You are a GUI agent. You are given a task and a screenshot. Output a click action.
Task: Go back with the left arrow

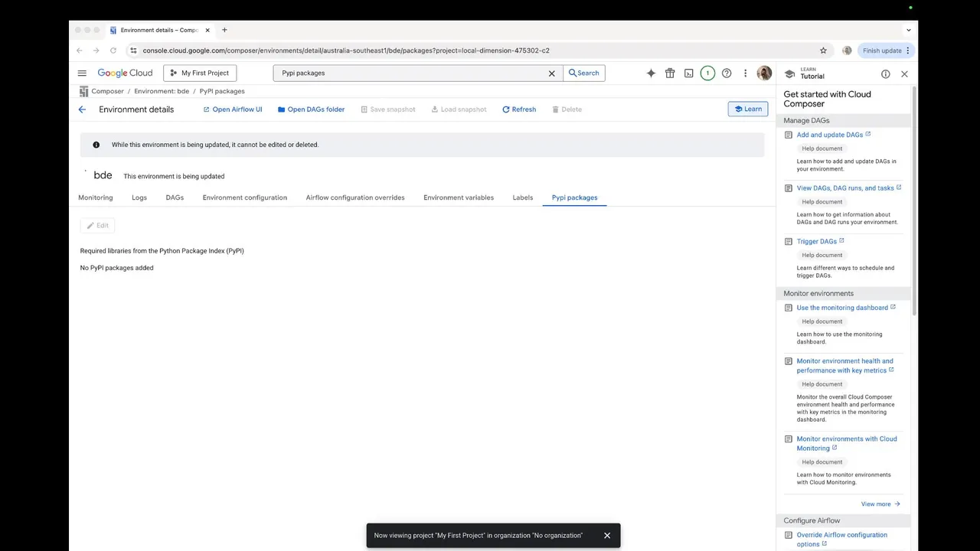(82, 109)
